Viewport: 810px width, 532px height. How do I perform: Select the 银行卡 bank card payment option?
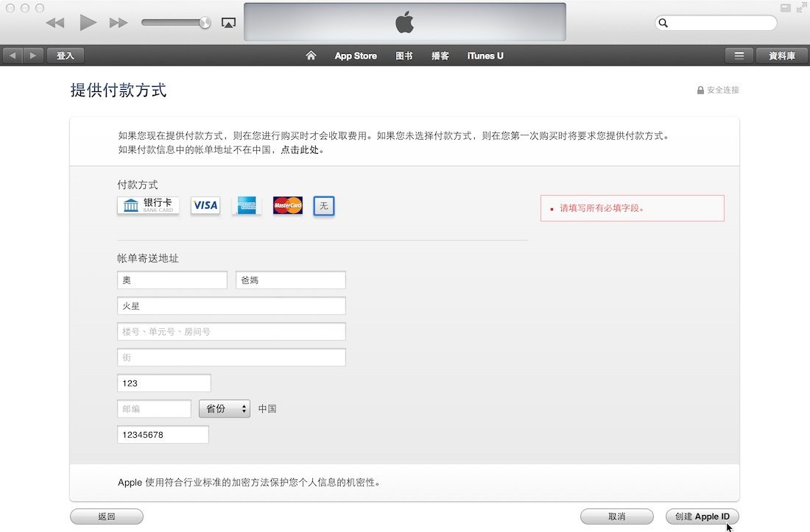[x=148, y=205]
